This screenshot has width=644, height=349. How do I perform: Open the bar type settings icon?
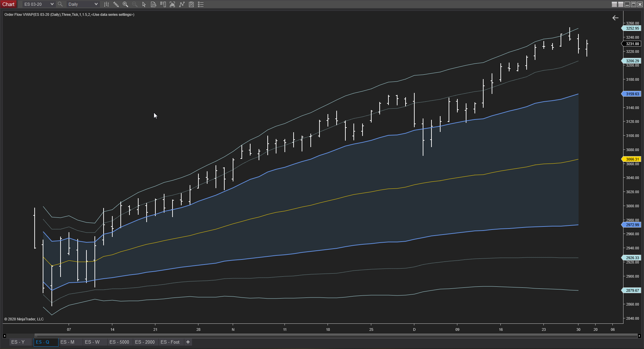(x=107, y=4)
